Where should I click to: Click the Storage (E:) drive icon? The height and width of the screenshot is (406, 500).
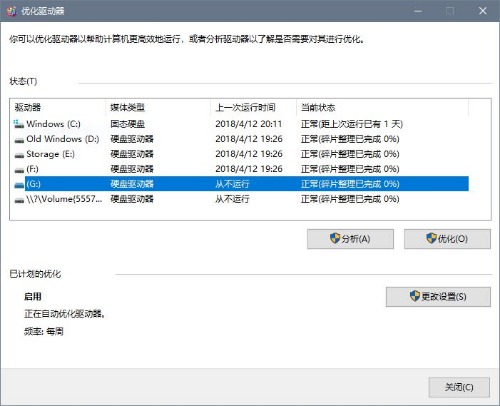pyautogui.click(x=19, y=154)
